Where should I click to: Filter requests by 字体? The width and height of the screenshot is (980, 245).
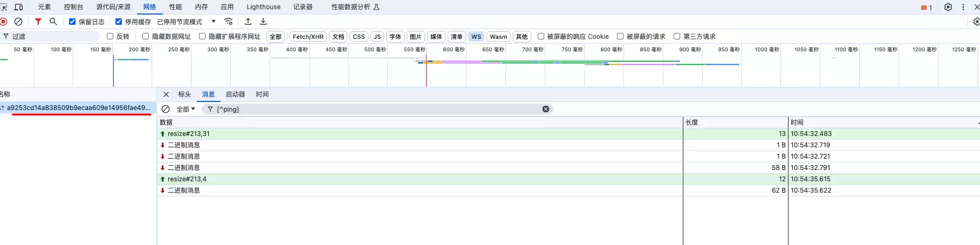(395, 37)
